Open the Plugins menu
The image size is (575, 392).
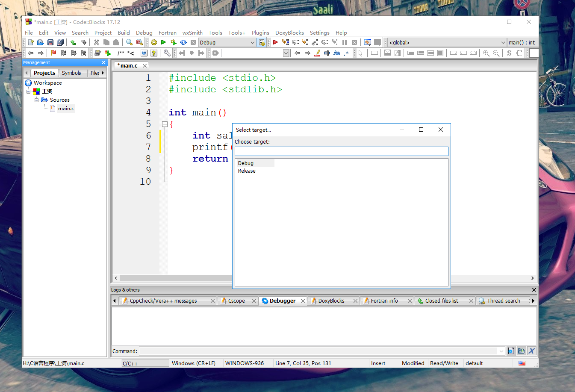coord(260,32)
